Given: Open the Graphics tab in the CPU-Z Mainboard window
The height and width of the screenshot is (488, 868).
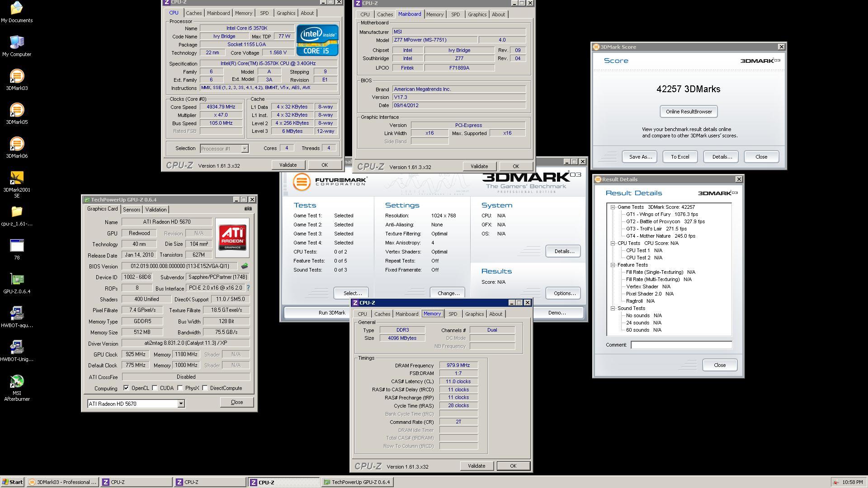Looking at the screenshot, I should pyautogui.click(x=477, y=14).
